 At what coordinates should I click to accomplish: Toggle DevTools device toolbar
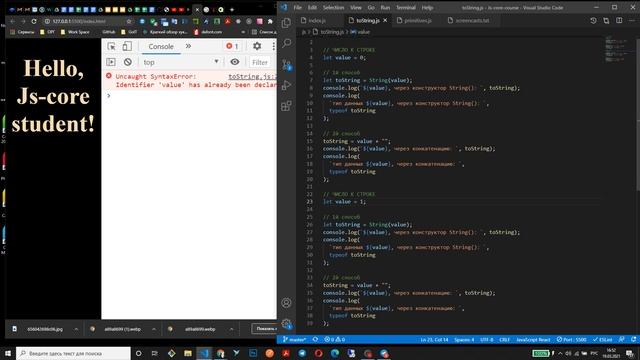(127, 46)
